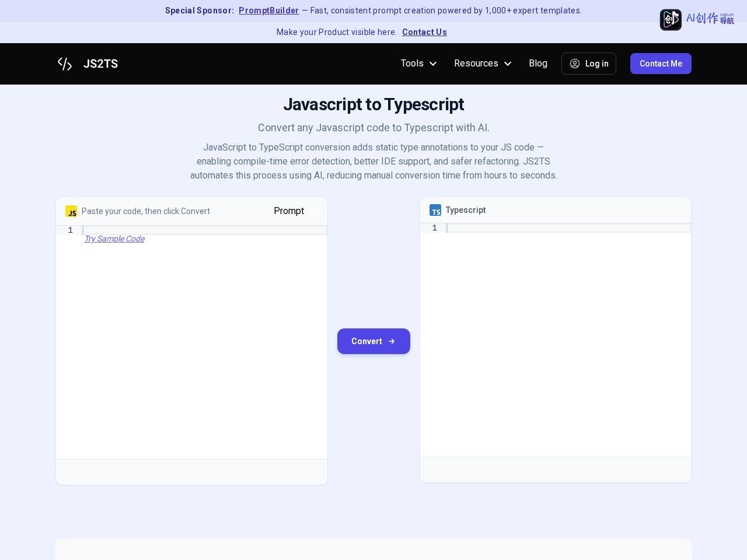Click the yellow JS badge icon
This screenshot has height=560, width=747.
tap(71, 211)
